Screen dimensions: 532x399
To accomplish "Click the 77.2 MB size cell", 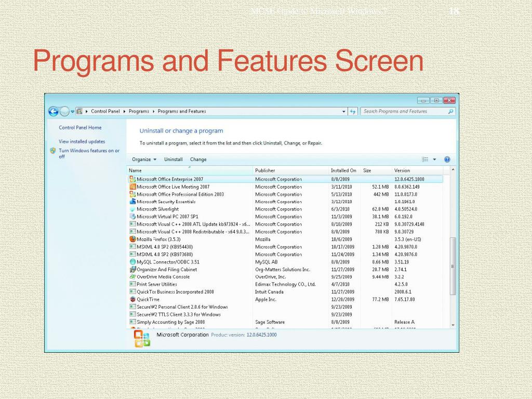I will (x=380, y=299).
